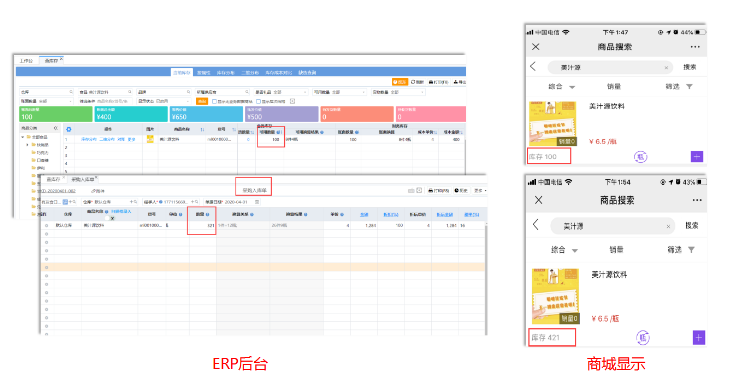Click the blue gear icon in the ERP table header
Screen dimensions: 739x390
[x=68, y=129]
